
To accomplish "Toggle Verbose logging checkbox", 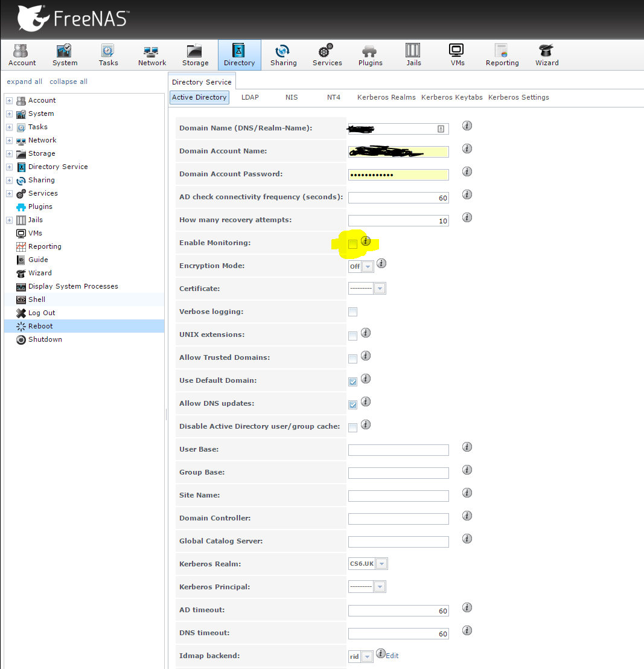I will 352,312.
